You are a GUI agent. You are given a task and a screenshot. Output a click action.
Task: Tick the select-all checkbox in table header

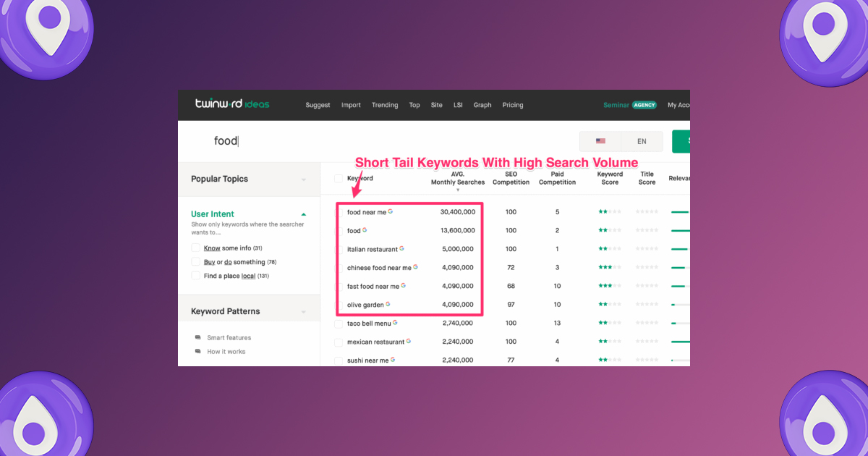pyautogui.click(x=339, y=178)
